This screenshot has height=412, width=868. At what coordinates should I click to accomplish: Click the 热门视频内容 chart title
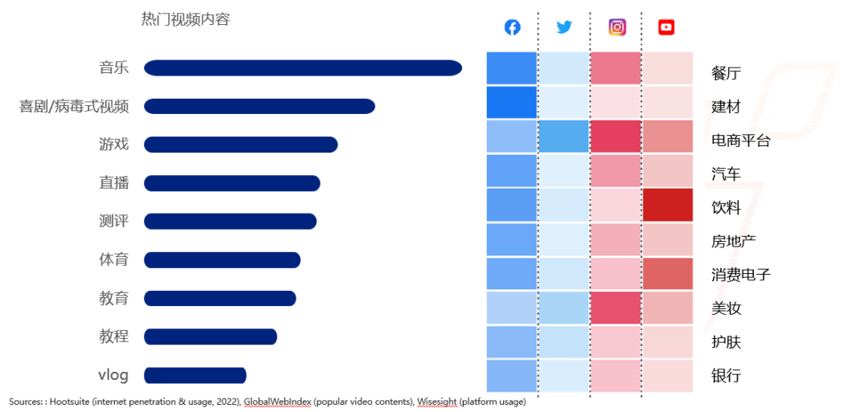click(186, 19)
